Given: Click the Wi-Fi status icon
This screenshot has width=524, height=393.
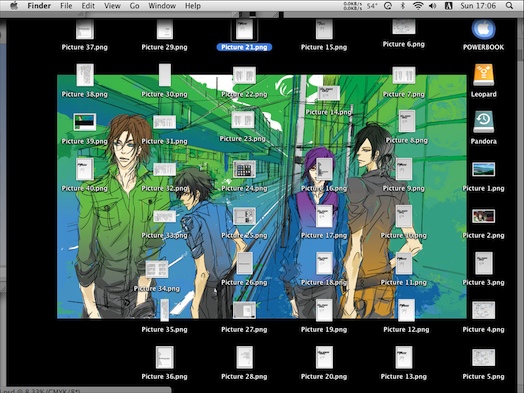Looking at the screenshot, I should [x=418, y=6].
